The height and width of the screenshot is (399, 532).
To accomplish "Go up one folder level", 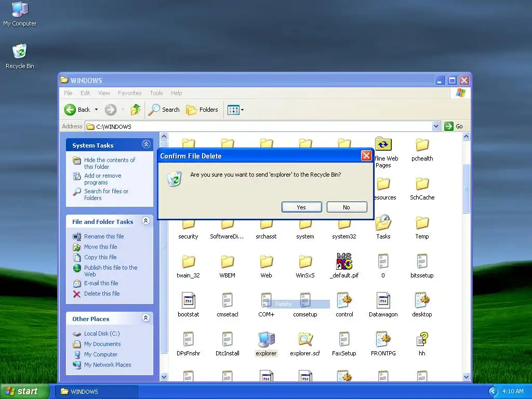I will pyautogui.click(x=136, y=110).
